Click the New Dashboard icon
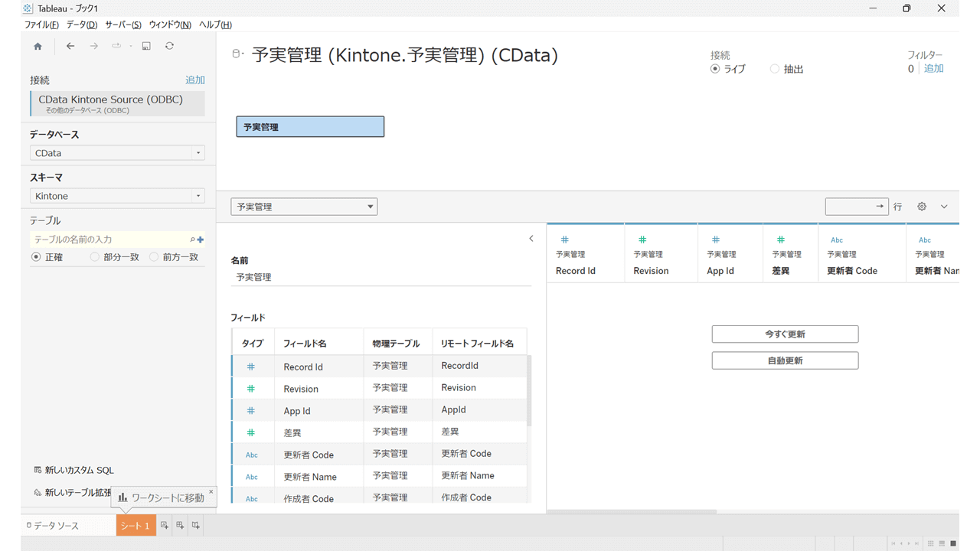This screenshot has width=980, height=551. (180, 525)
